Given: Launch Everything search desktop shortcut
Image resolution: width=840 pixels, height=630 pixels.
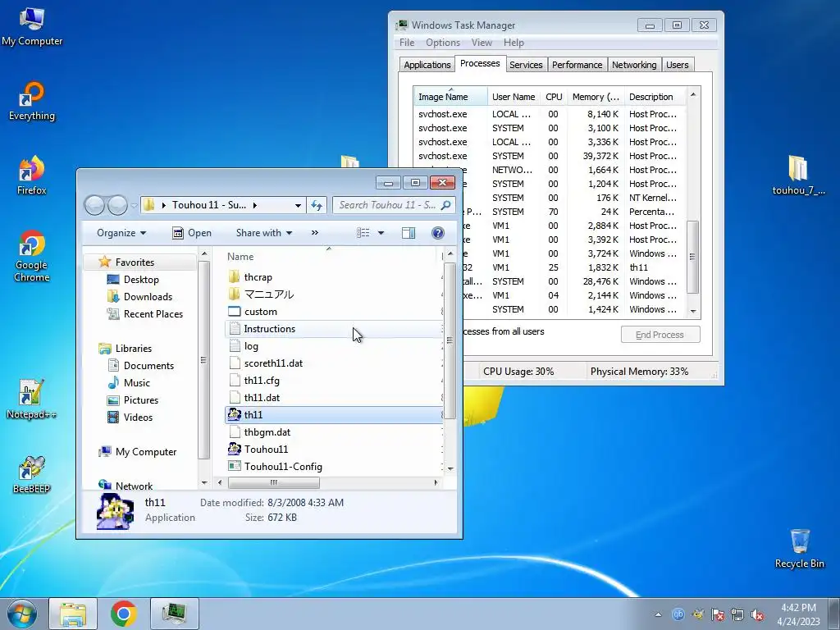Looking at the screenshot, I should pos(32,101).
